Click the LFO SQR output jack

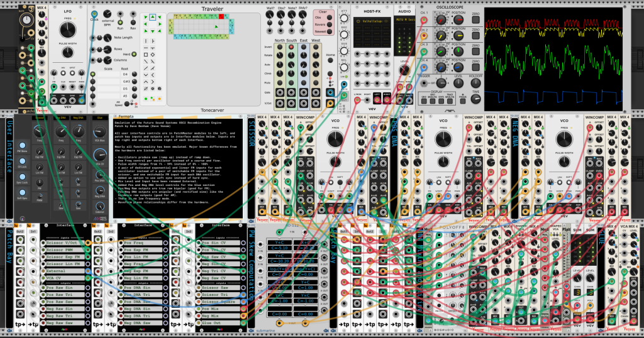click(82, 101)
